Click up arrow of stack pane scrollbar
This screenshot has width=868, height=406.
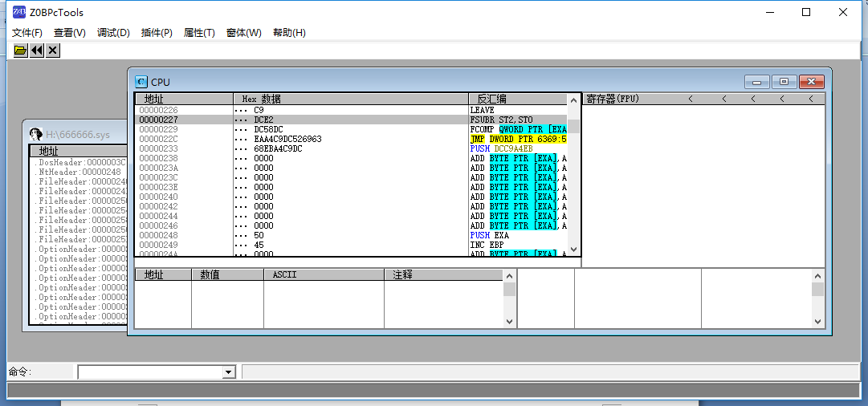pyautogui.click(x=817, y=275)
